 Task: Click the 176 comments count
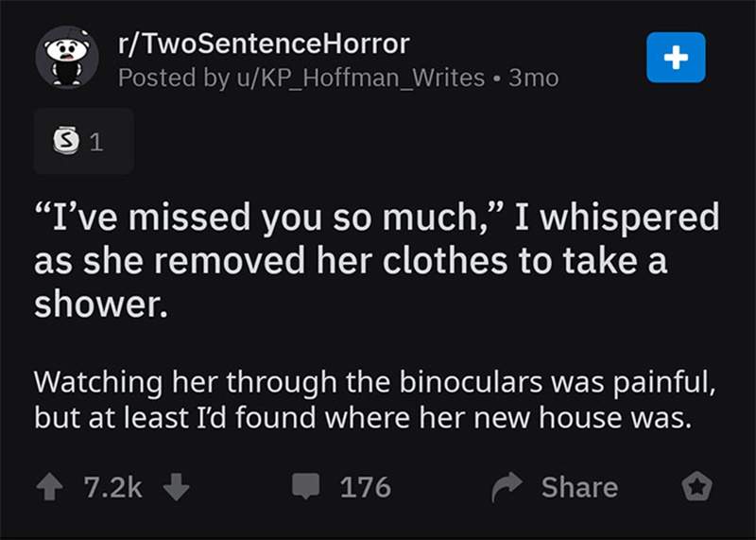click(366, 487)
